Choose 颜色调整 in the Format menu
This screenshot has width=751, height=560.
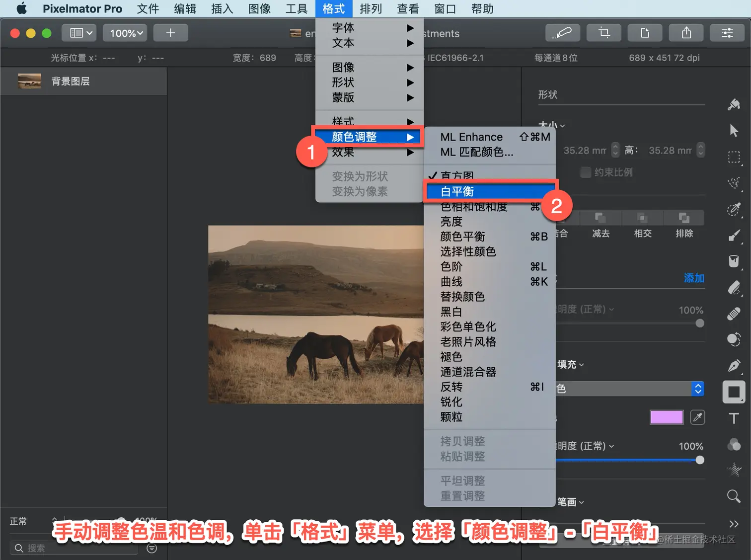click(370, 137)
